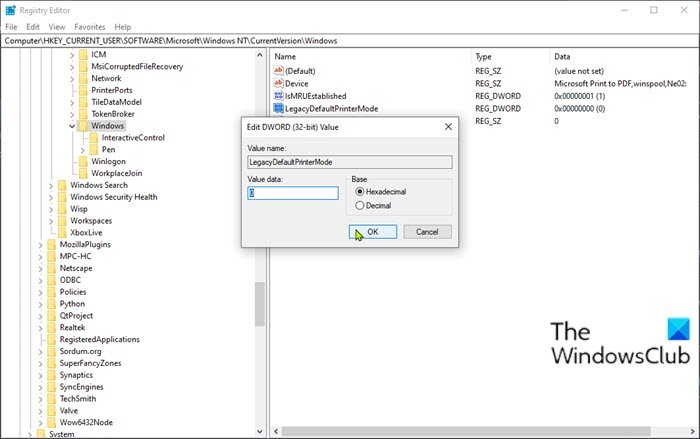This screenshot has width=700, height=439.
Task: Expand the MPC-HC key
Action: 40,257
